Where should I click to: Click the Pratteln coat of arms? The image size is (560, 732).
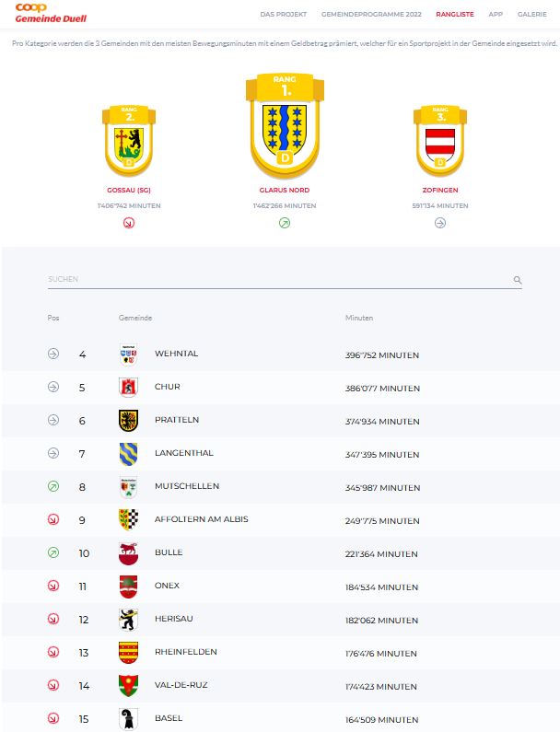tap(128, 421)
